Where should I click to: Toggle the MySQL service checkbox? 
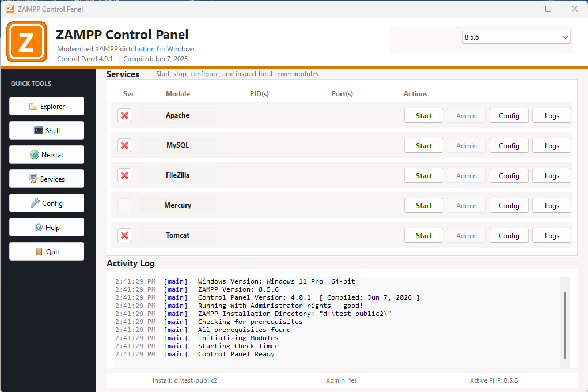124,145
